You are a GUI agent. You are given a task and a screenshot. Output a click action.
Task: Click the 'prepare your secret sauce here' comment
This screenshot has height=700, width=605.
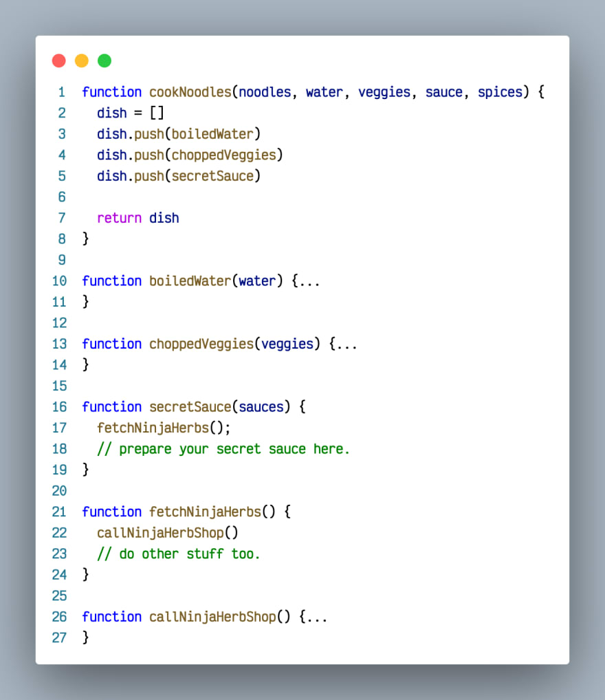coord(223,449)
